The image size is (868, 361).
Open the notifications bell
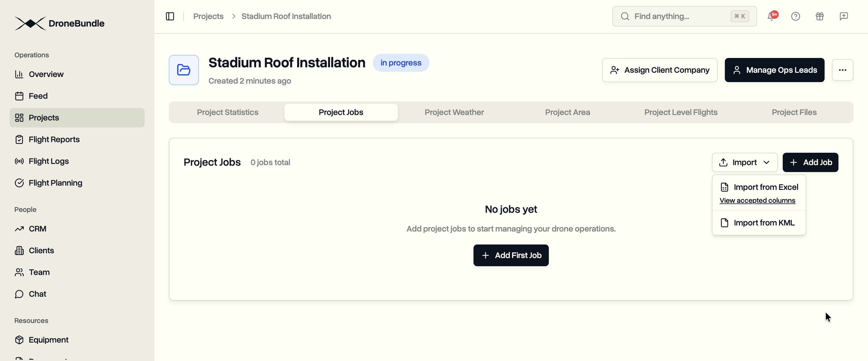click(771, 16)
